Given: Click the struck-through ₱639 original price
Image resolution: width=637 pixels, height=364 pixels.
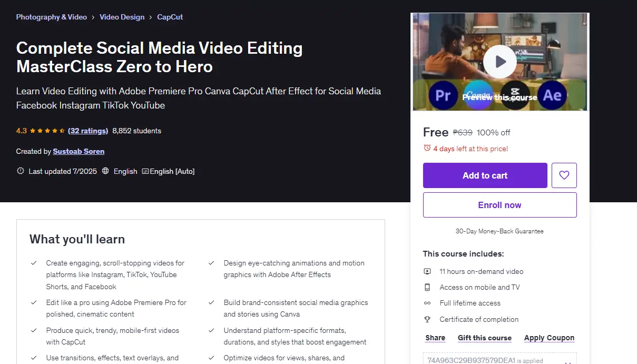Looking at the screenshot, I should tap(463, 133).
